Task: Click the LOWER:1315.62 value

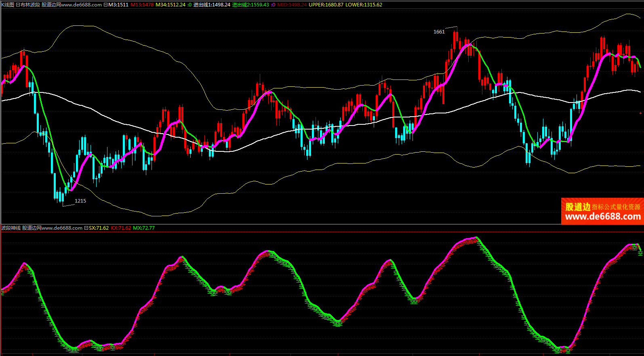Action: (364, 5)
